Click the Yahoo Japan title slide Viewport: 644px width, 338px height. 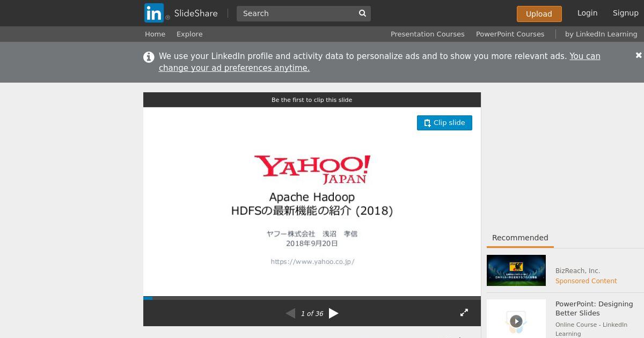[312, 202]
